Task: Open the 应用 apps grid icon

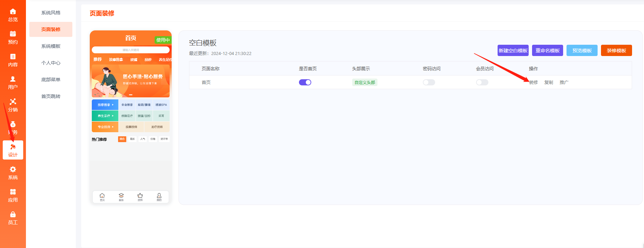Action: [13, 192]
